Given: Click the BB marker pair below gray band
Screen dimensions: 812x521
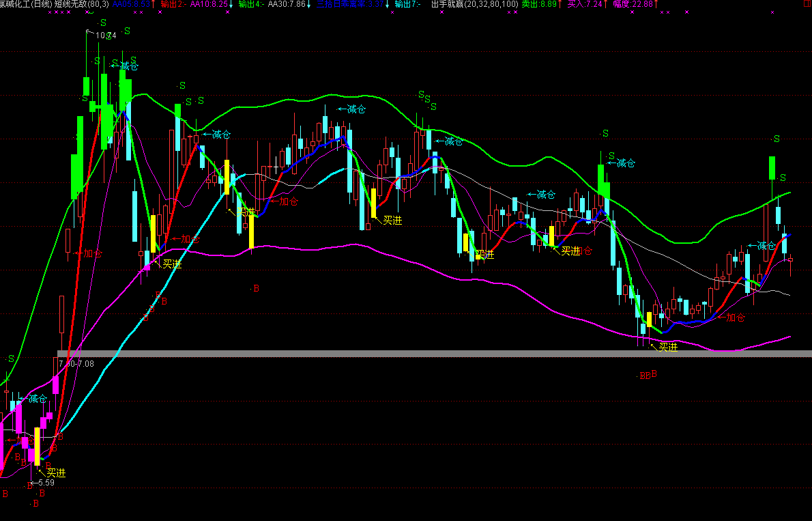Looking at the screenshot, I should (x=644, y=376).
